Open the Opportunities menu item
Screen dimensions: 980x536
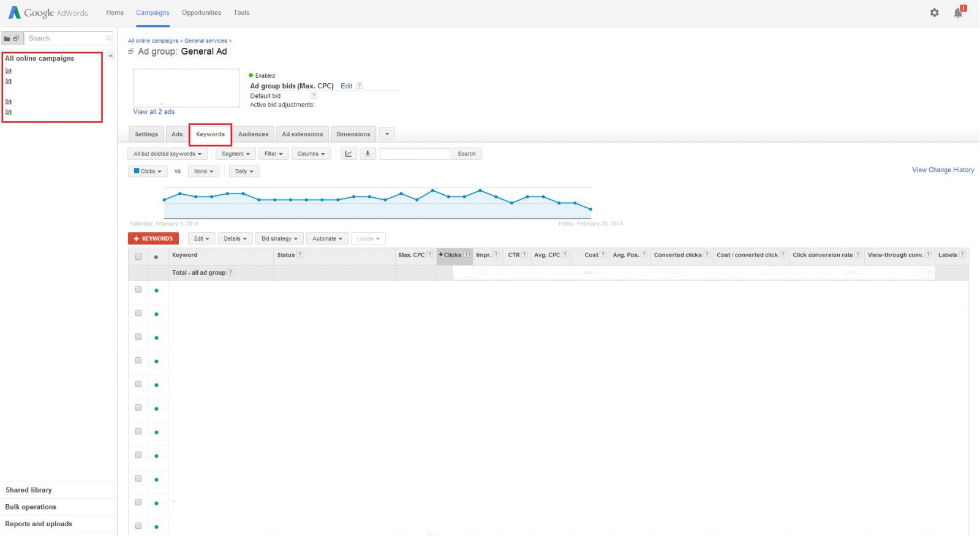click(202, 13)
